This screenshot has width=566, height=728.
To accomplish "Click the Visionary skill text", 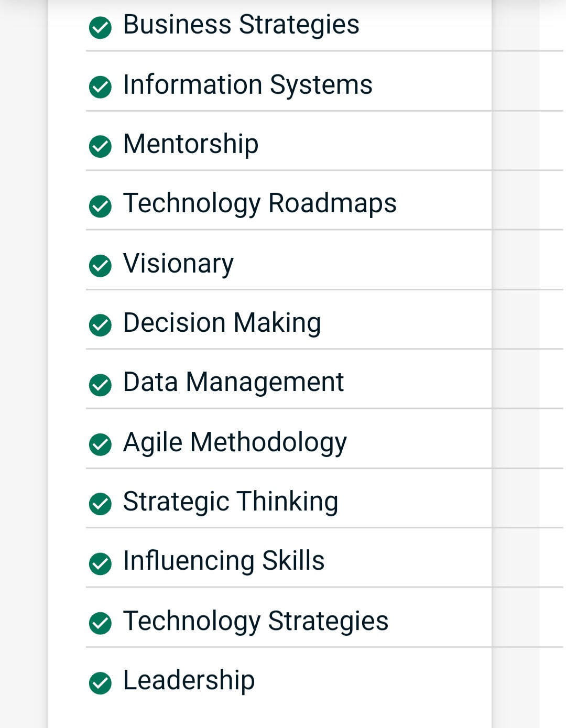I will pos(178,264).
